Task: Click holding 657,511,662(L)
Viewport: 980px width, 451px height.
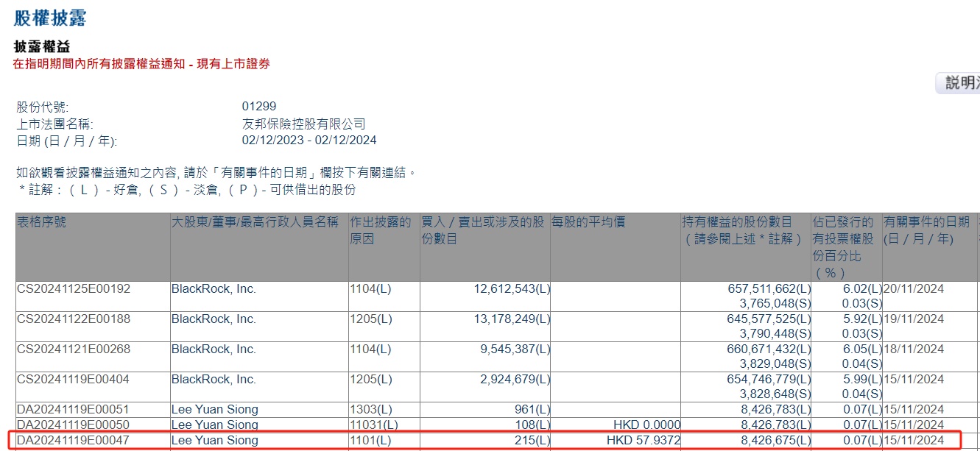Action: (x=769, y=289)
